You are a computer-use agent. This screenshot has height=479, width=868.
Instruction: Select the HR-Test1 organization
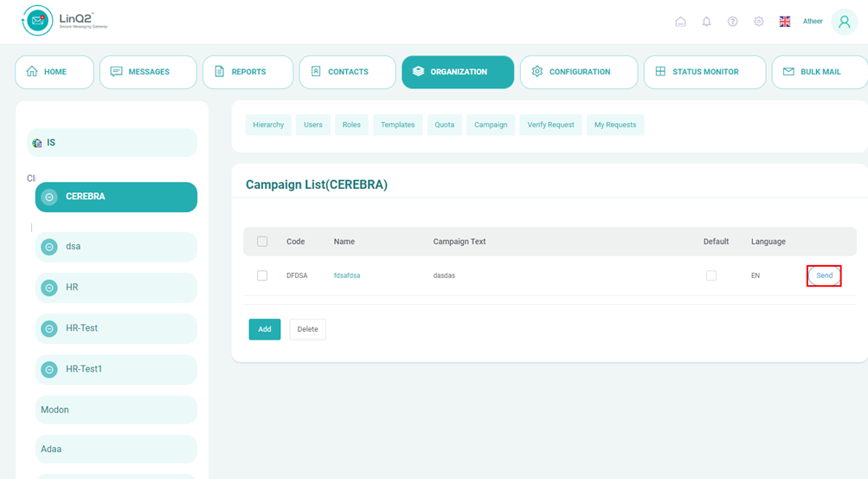[x=116, y=370]
